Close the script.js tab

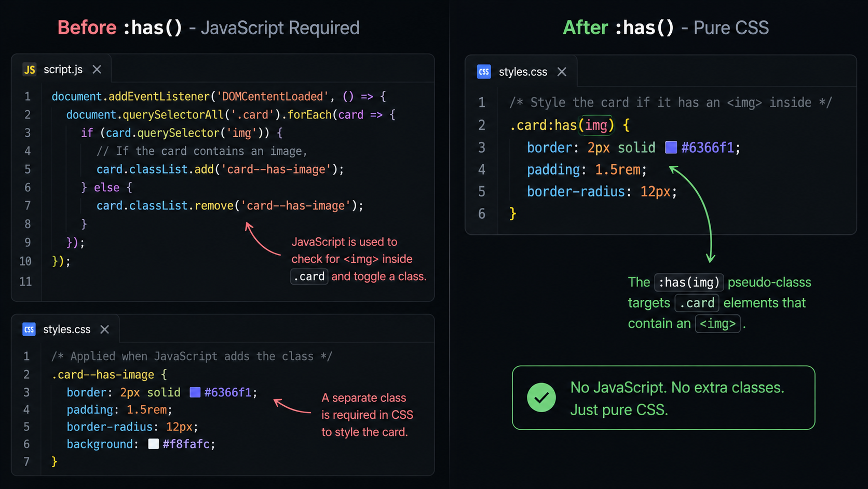click(x=97, y=70)
